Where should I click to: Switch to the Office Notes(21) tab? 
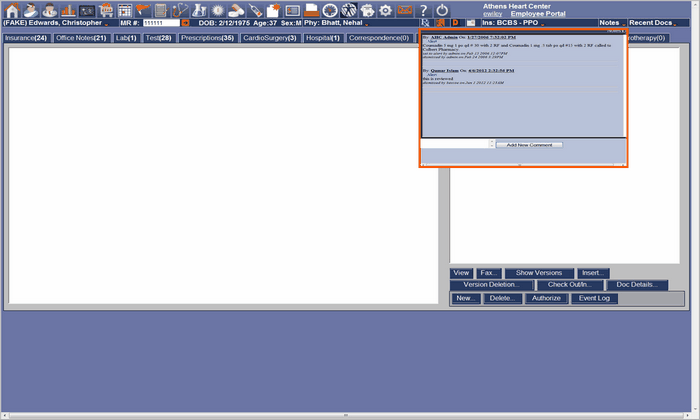tap(81, 38)
